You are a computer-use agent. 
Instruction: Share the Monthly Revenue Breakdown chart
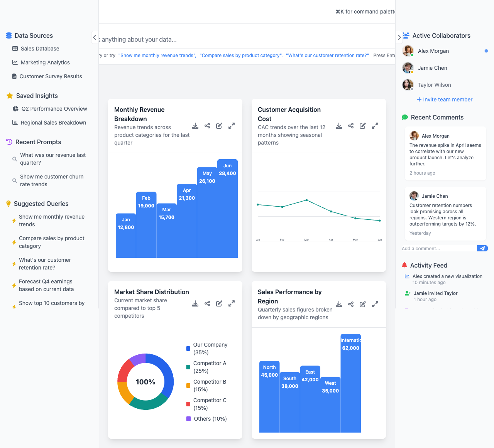pyautogui.click(x=207, y=126)
